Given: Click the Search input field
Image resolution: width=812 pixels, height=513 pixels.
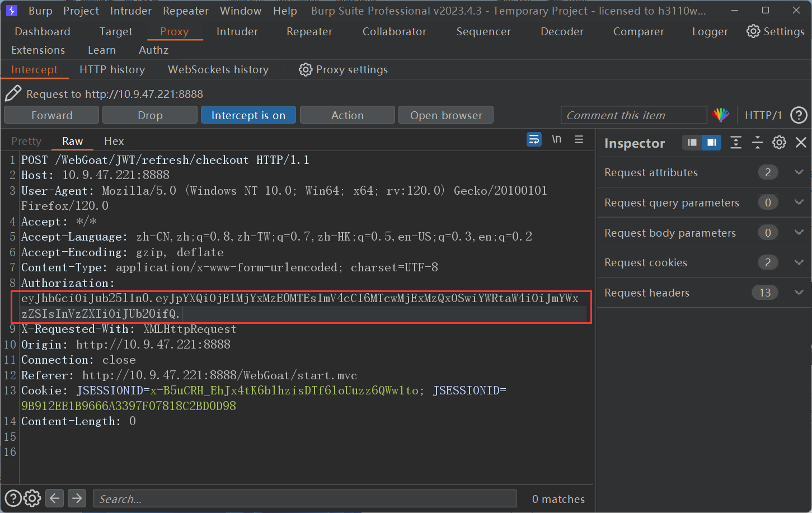Looking at the screenshot, I should [x=305, y=498].
